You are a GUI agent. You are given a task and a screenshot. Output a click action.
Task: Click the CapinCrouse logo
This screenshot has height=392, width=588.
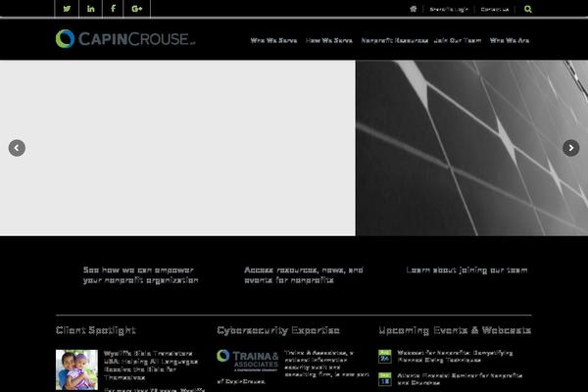[125, 38]
